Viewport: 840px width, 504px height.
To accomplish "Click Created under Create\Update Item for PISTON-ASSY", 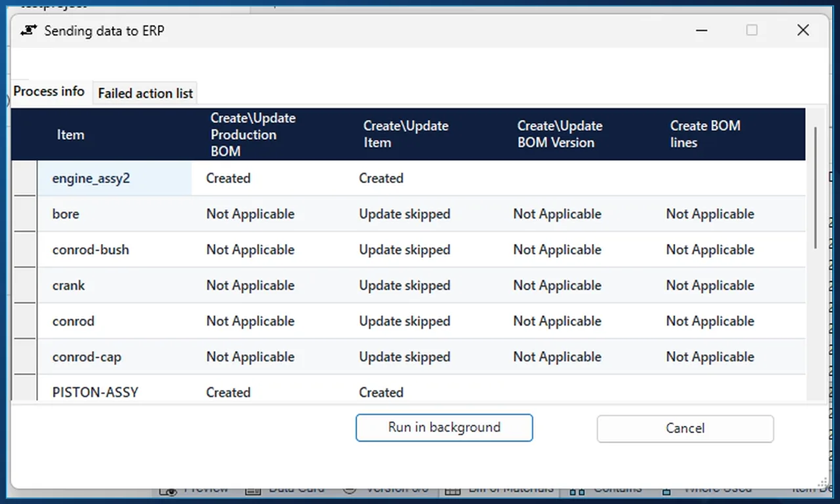I will pos(381,392).
